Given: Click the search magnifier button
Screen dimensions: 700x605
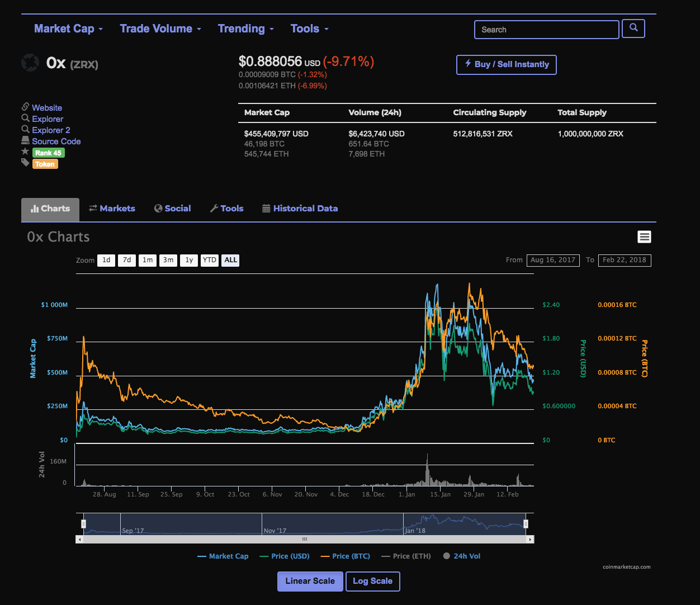Looking at the screenshot, I should pos(633,29).
